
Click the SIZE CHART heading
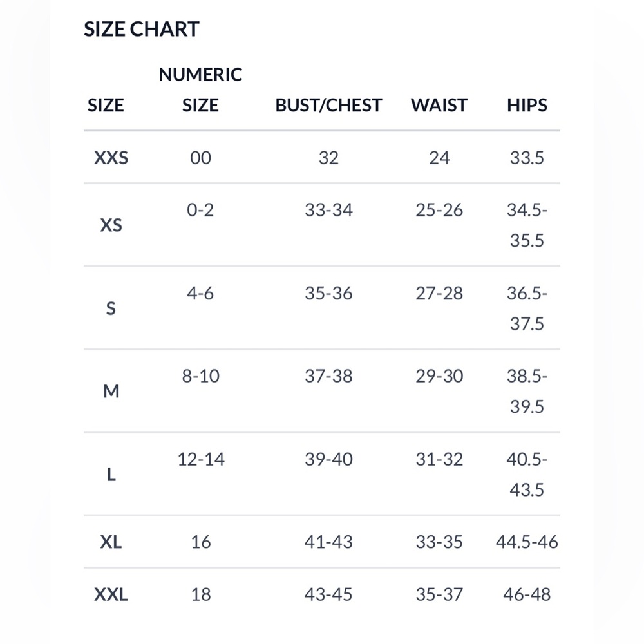point(141,29)
